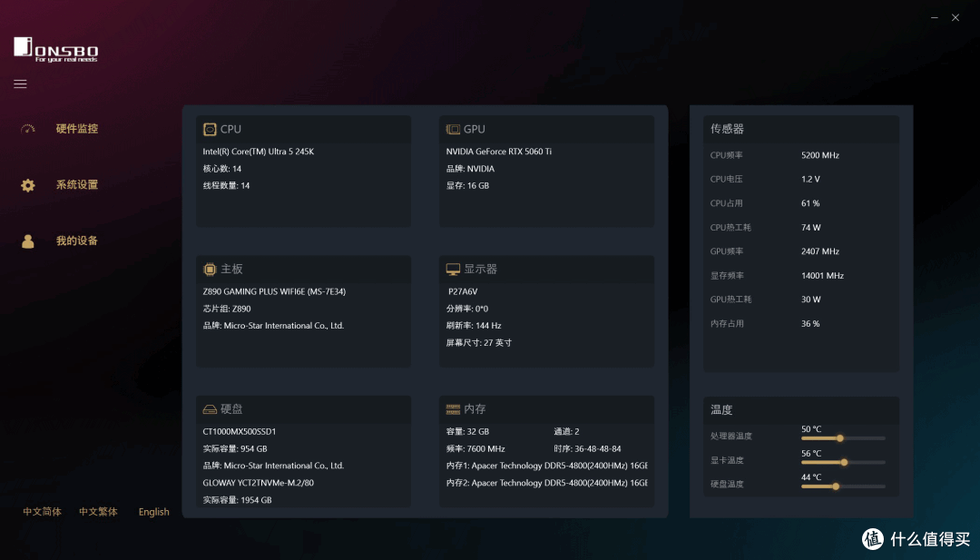Click the 芯片组: Z890 line
Image resolution: width=980 pixels, height=560 pixels.
pos(227,309)
